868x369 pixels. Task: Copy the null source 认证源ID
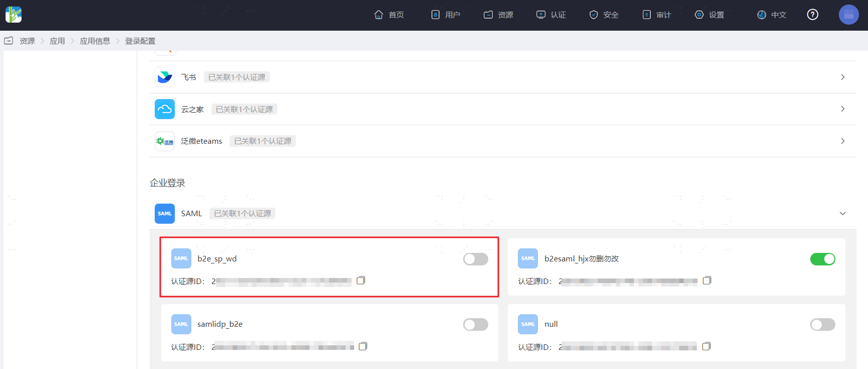pyautogui.click(x=706, y=346)
